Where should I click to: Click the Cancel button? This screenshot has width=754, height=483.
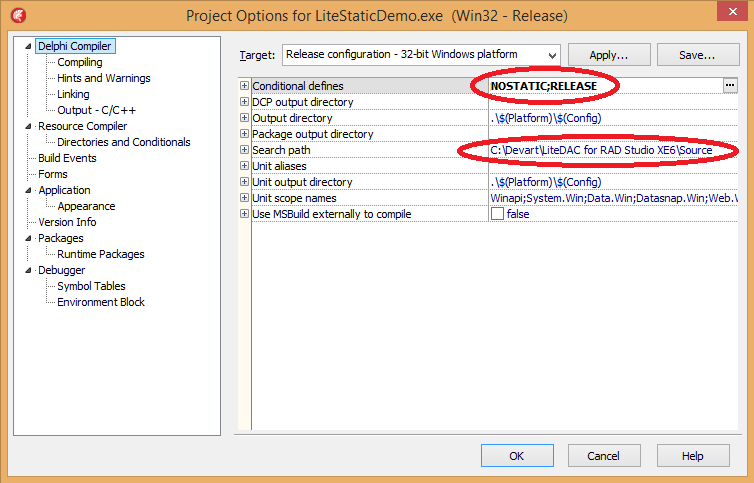[604, 456]
